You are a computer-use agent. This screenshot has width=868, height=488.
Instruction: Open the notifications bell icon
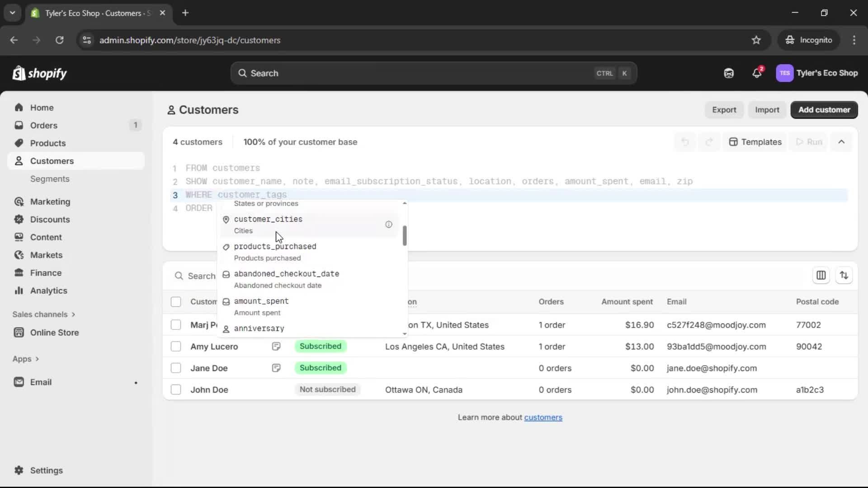757,73
